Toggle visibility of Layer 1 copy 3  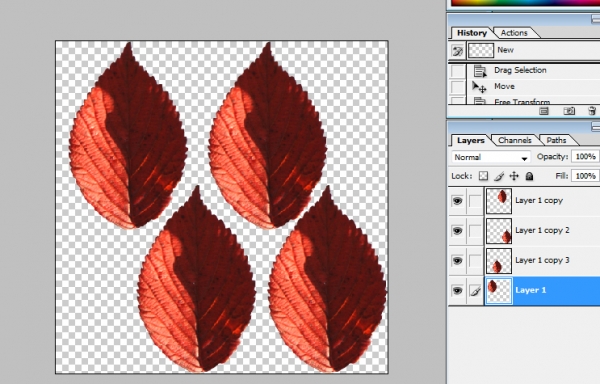(x=457, y=261)
